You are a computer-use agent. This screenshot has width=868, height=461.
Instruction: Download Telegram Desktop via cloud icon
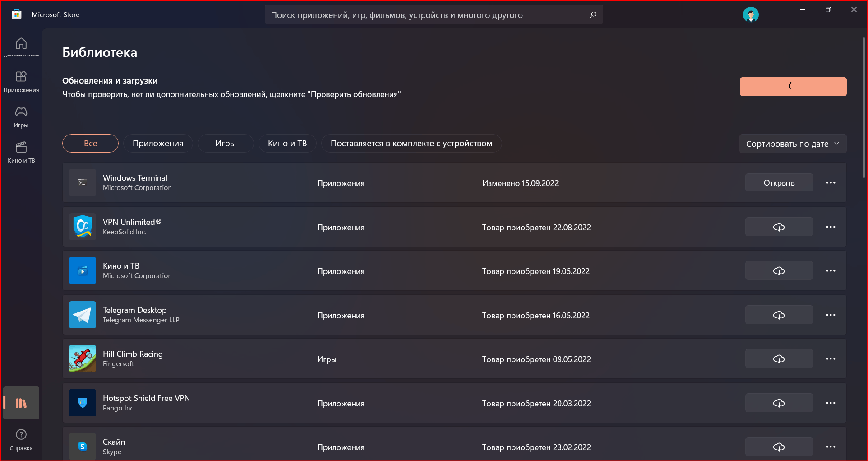779,315
